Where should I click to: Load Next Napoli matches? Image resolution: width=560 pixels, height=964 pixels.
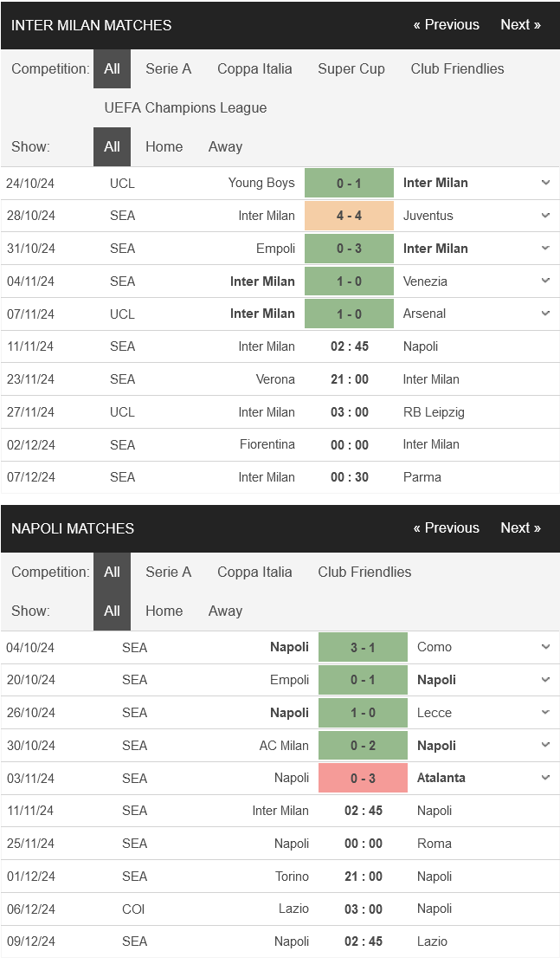click(x=520, y=527)
